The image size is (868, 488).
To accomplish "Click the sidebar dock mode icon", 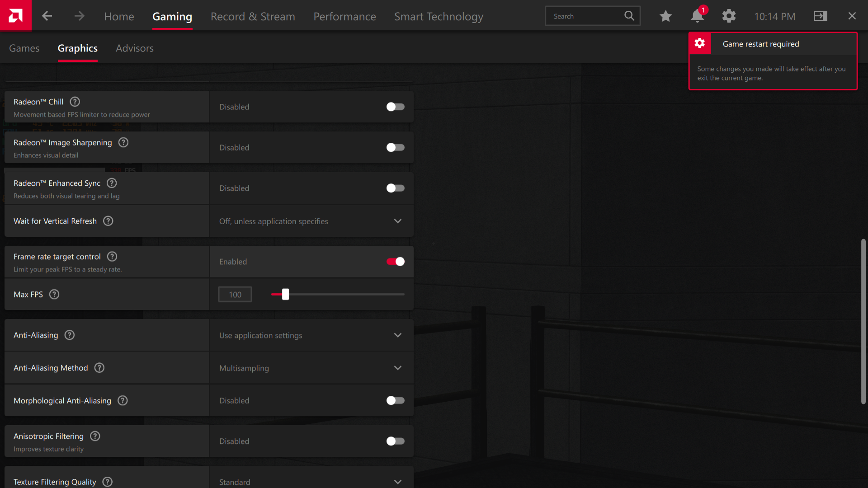I will click(x=820, y=16).
